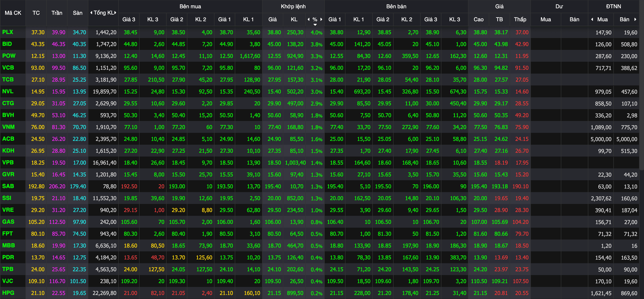Click the sort-descending arrow under % header
Viewport: 644px width, 299px height.
click(x=315, y=25)
